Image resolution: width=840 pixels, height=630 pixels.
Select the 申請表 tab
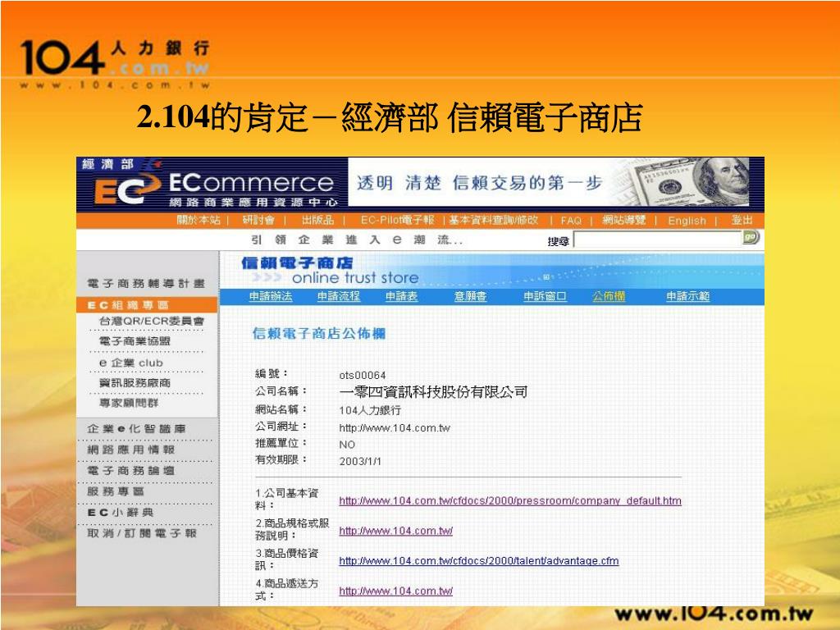[x=401, y=296]
